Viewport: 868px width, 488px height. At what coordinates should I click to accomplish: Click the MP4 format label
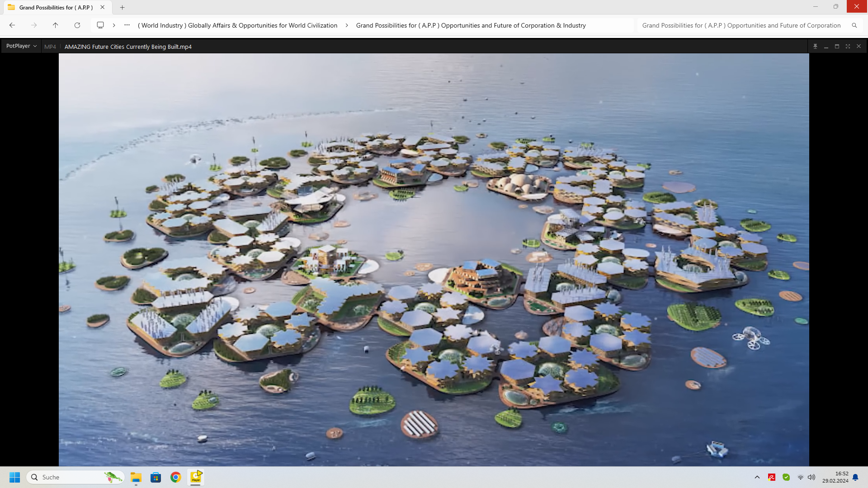50,47
